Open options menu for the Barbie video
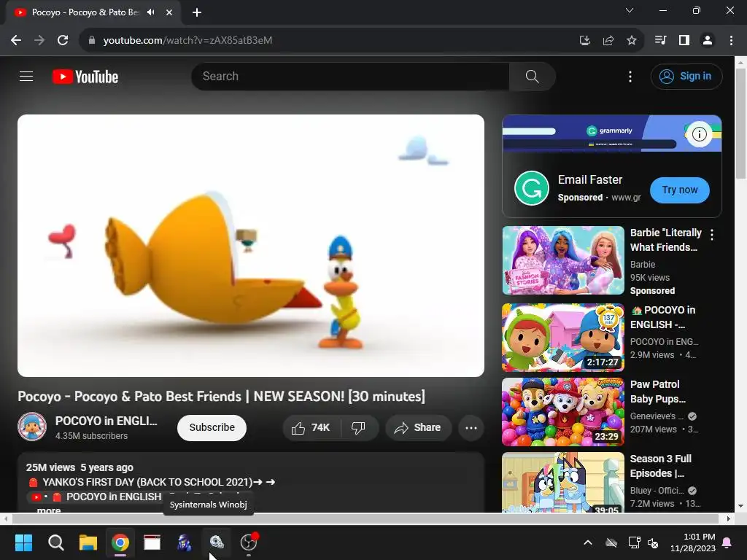 (x=712, y=234)
